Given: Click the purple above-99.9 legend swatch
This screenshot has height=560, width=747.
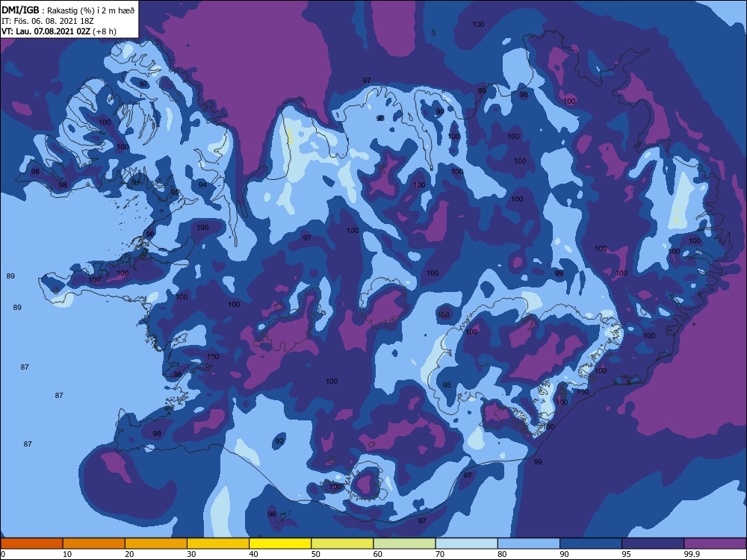Looking at the screenshot, I should click(x=715, y=544).
